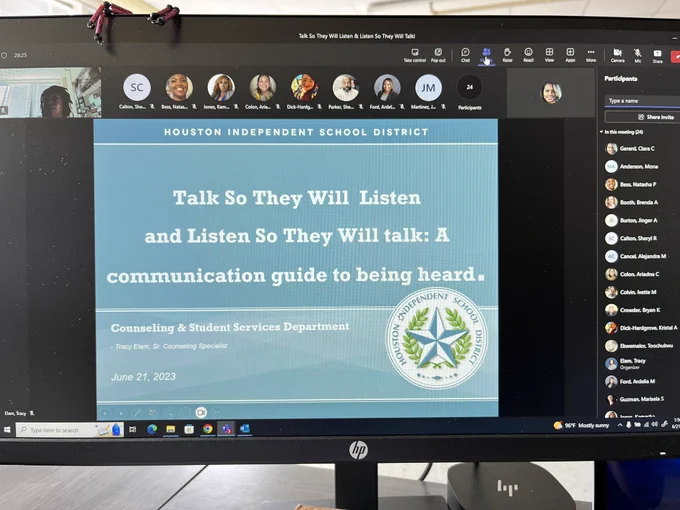Click the slide controls more options ellipsis
The width and height of the screenshot is (680, 510).
coord(217,412)
